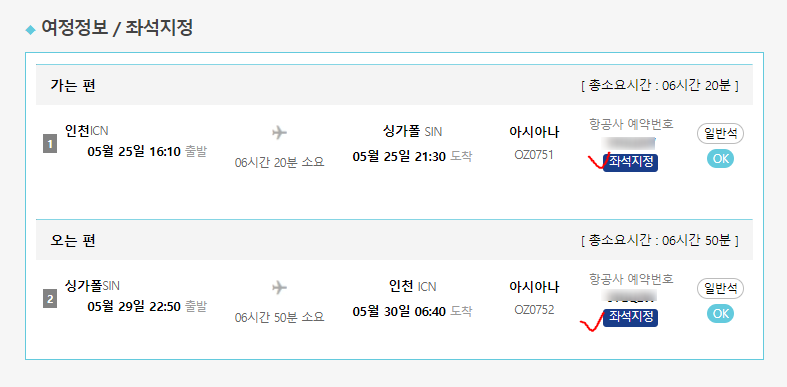Click the number 2 segment badge
Screen dimensions: 787x387
50,301
